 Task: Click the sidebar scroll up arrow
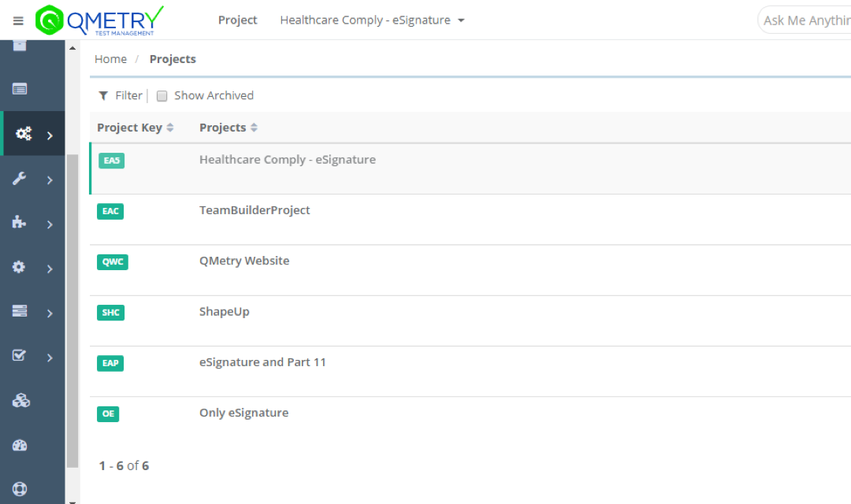pyautogui.click(x=72, y=48)
